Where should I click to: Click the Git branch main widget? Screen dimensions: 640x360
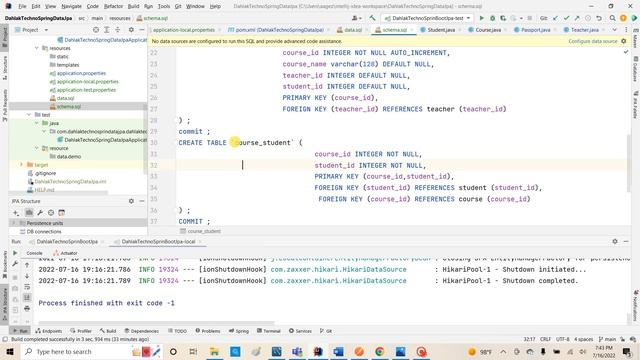coord(607,339)
